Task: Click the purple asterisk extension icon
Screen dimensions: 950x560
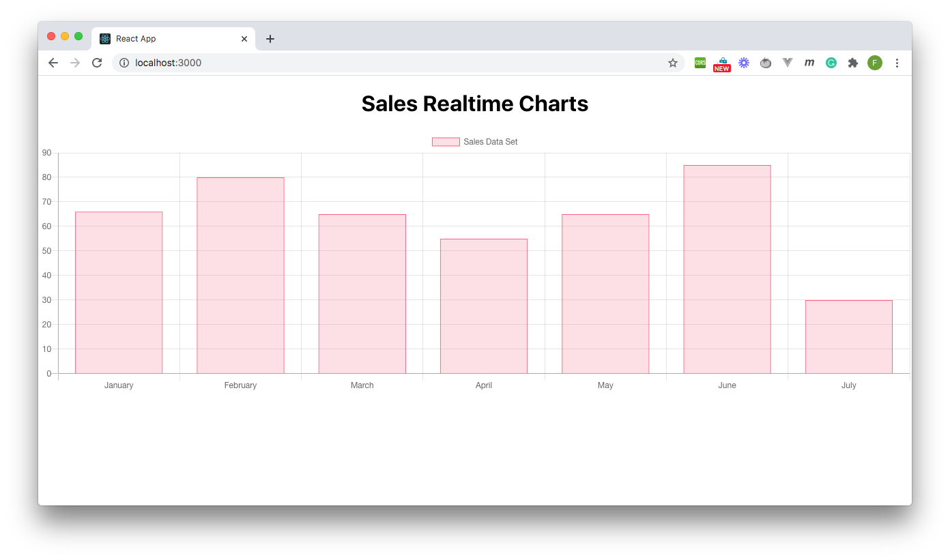Action: [x=744, y=62]
